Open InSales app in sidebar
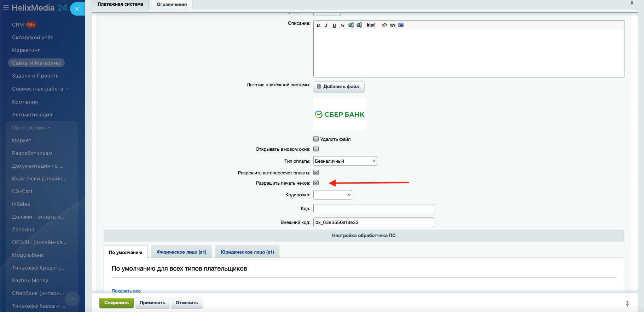This screenshot has height=312, width=644. pyautogui.click(x=21, y=204)
